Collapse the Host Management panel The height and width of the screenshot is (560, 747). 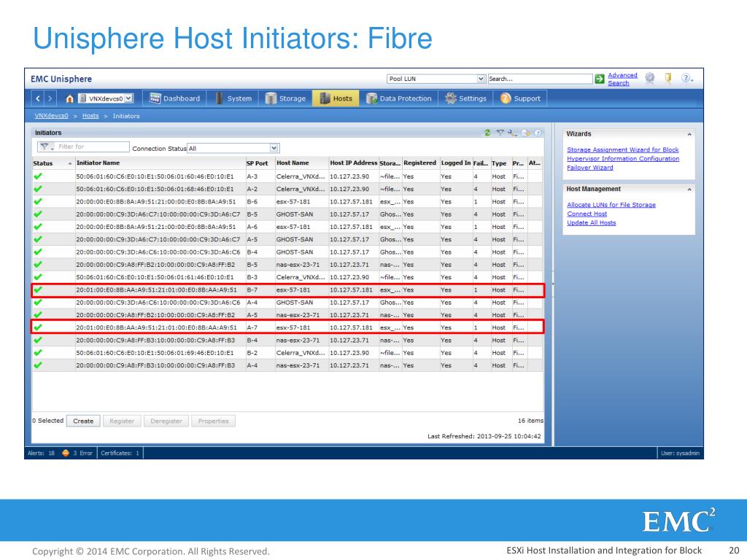point(689,190)
